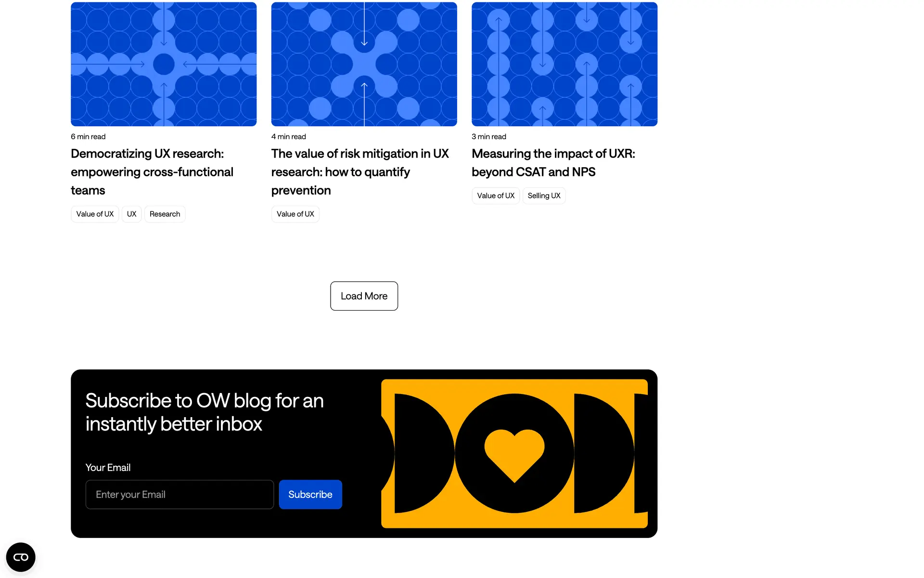Select the Research tag
Viewport: 924px width, 578px height.
point(165,214)
